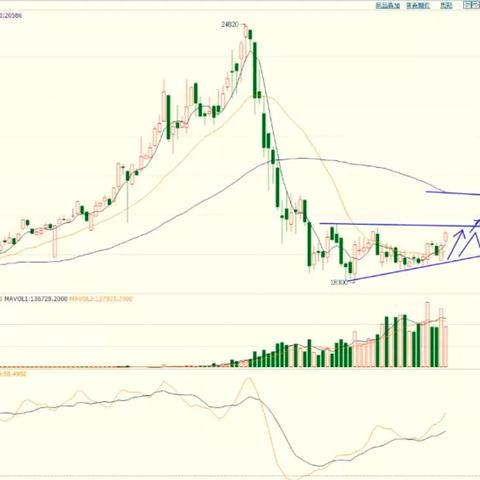Click the short third link at top right
Viewport: 480px width, 480px height.
446,5
